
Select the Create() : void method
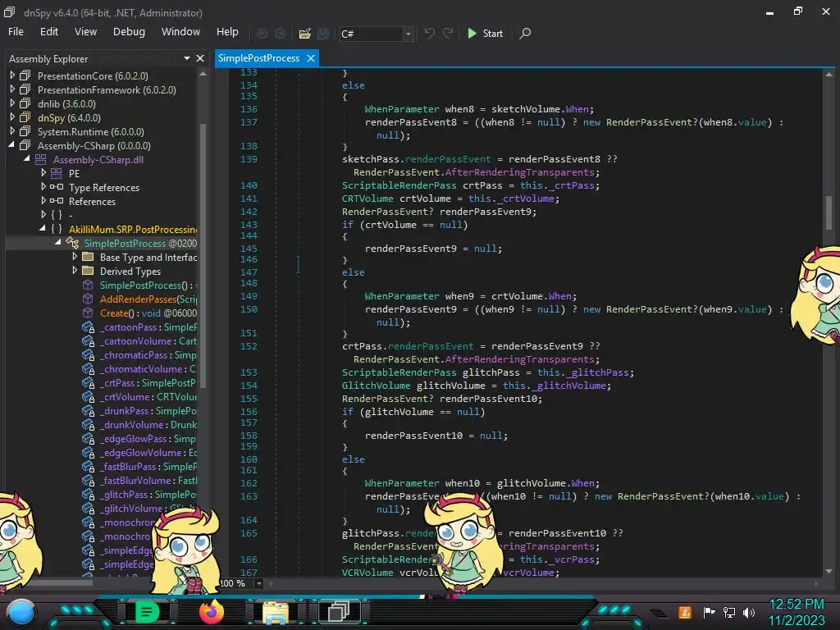tap(148, 313)
